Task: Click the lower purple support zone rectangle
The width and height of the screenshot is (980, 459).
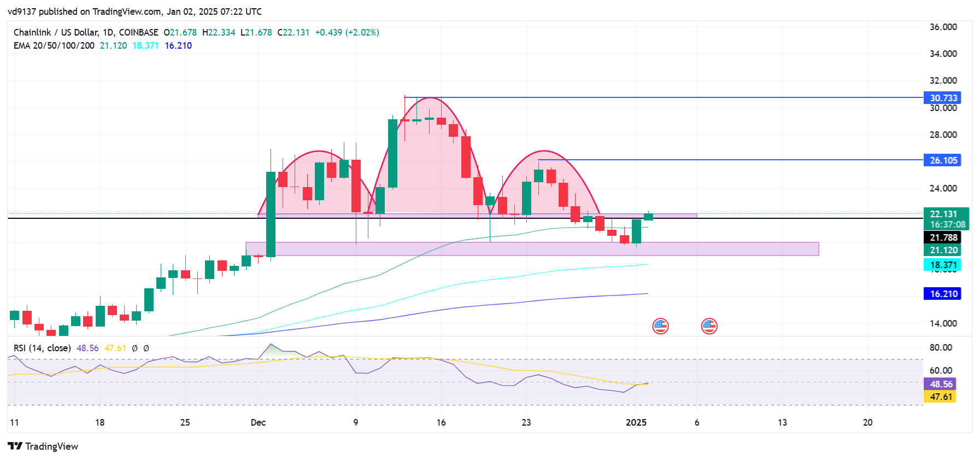Action: point(532,249)
